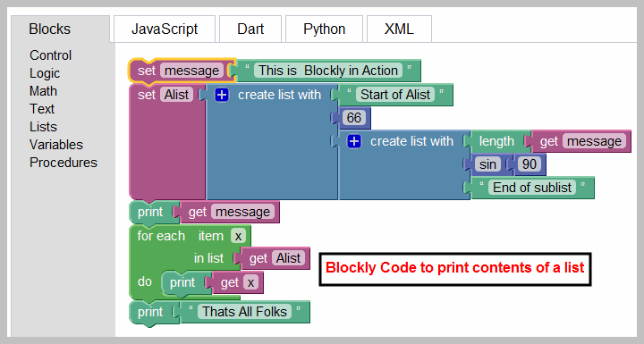Open the Math block category
Viewport: 644px width, 344px height.
43,91
